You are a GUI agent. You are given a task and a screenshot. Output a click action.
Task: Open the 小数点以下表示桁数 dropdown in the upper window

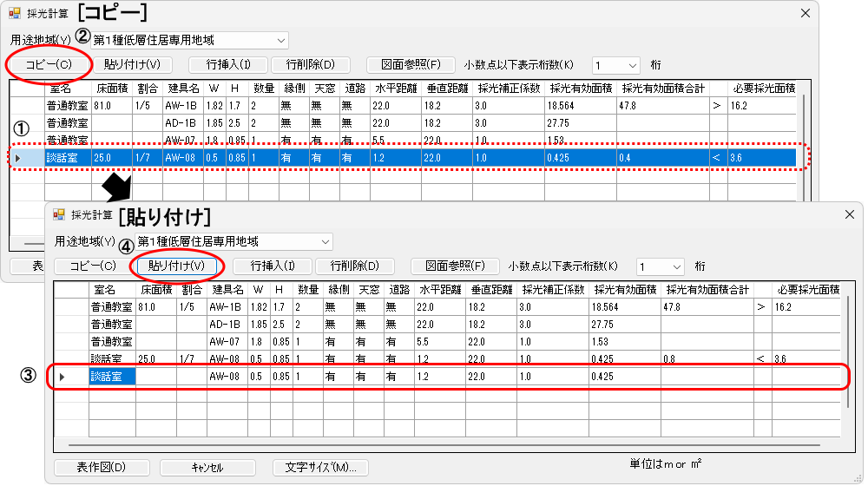click(x=630, y=65)
